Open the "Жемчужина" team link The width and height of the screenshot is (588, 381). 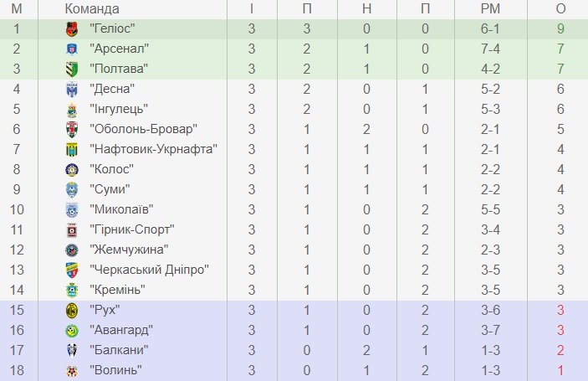click(x=129, y=250)
